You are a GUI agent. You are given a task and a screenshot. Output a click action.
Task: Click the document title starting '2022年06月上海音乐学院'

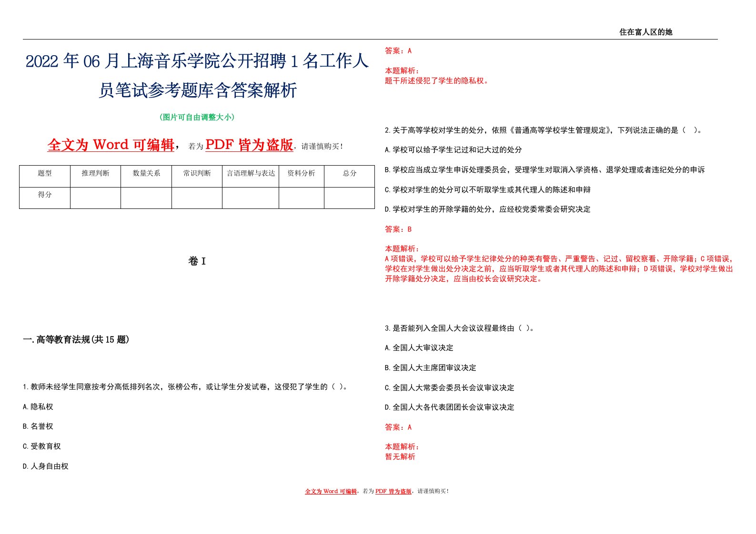tap(197, 75)
